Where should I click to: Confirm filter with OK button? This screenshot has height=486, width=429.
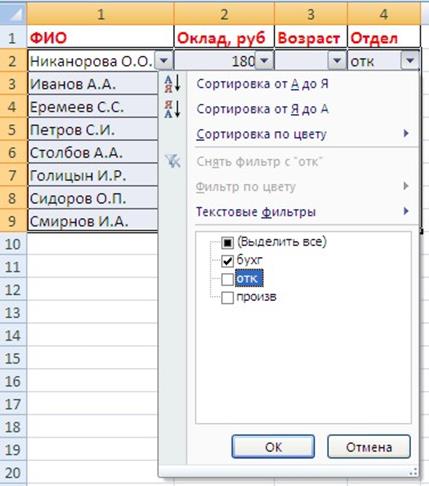pos(273,447)
